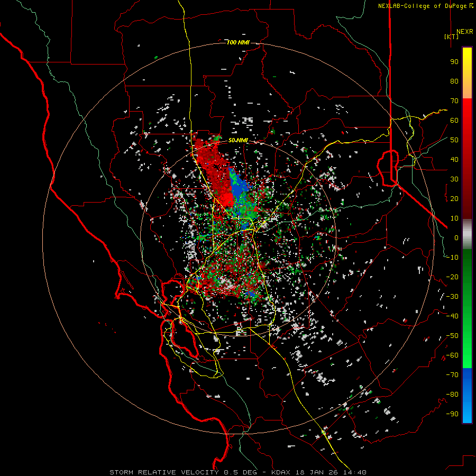This screenshot has height=476, width=476.
Task: Click the gray zero-velocity segment of color bar
Action: pos(467,234)
